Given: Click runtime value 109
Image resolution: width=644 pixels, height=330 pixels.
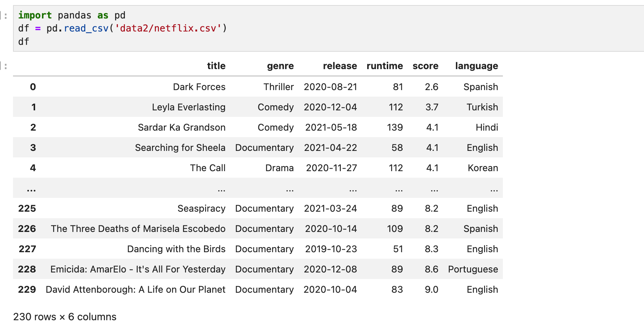Looking at the screenshot, I should (x=395, y=229).
